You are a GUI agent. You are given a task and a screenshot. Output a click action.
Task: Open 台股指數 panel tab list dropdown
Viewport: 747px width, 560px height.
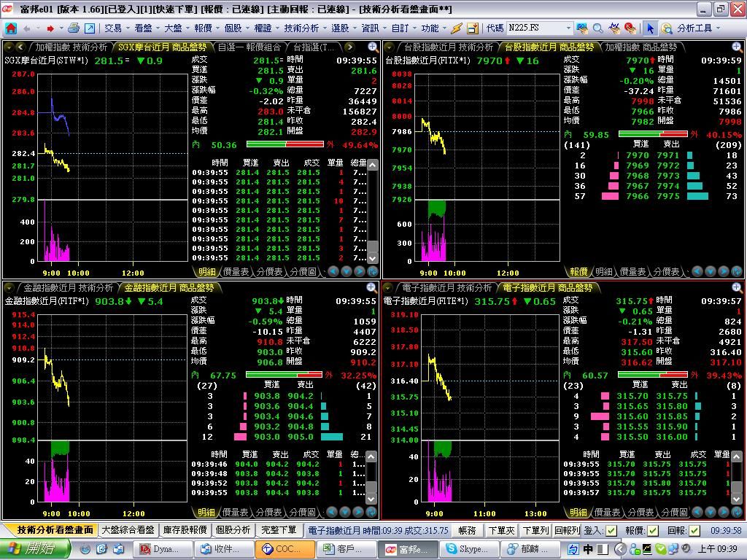(x=390, y=47)
